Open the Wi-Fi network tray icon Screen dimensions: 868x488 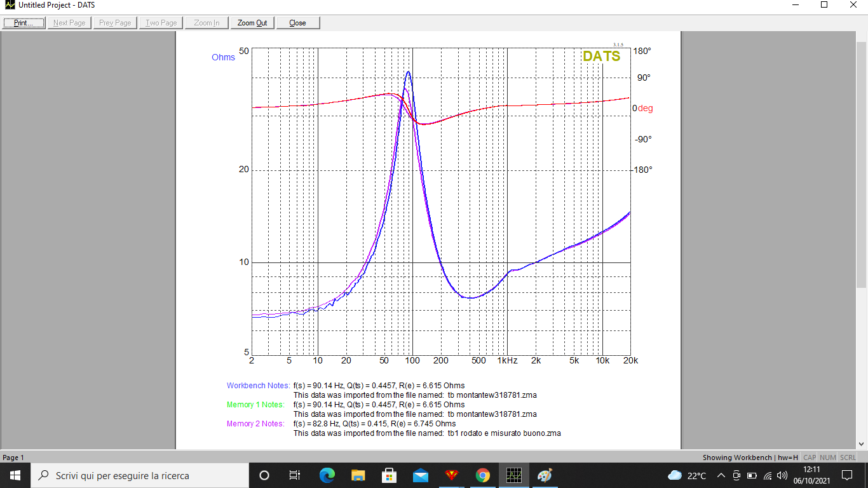pyautogui.click(x=768, y=475)
